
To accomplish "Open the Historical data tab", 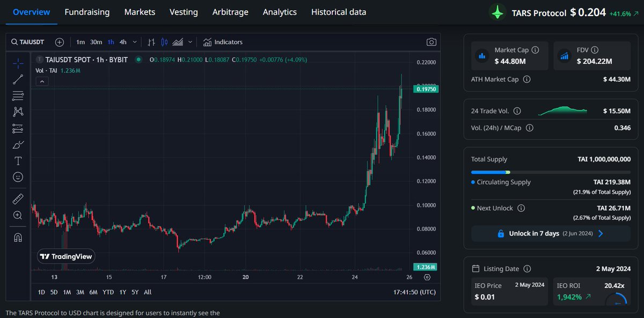I will 338,12.
